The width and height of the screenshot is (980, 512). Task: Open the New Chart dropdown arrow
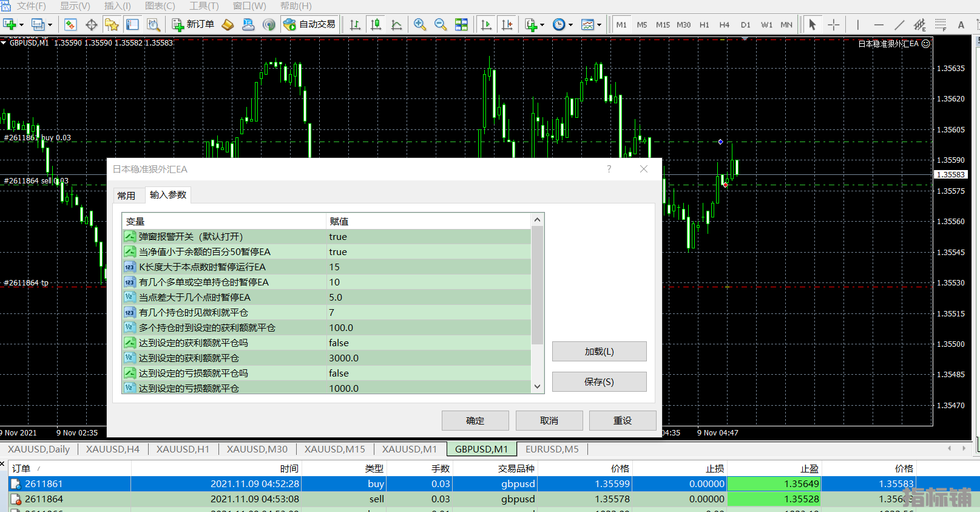(21, 25)
